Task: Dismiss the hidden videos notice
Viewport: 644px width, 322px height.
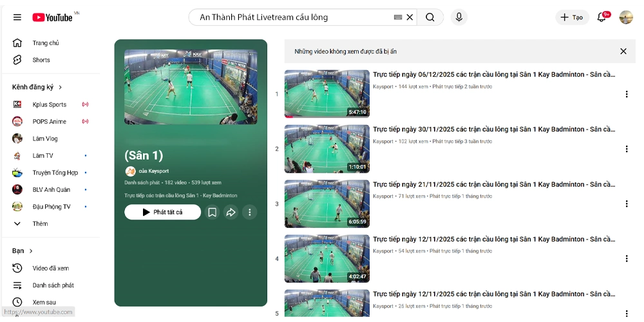Action: tap(623, 52)
